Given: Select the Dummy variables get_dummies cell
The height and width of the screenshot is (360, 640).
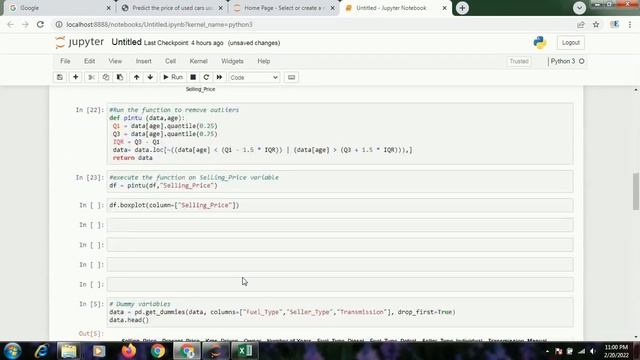Looking at the screenshot, I should pos(340,312).
